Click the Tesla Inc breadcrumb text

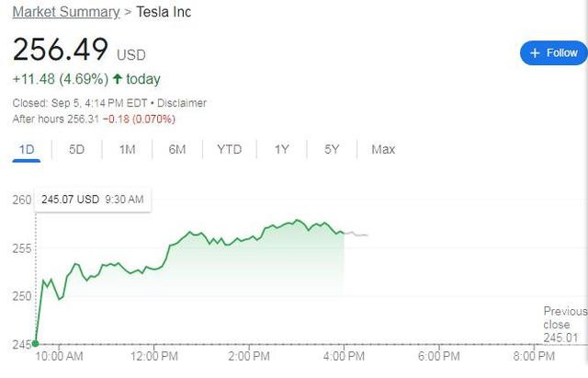point(164,12)
